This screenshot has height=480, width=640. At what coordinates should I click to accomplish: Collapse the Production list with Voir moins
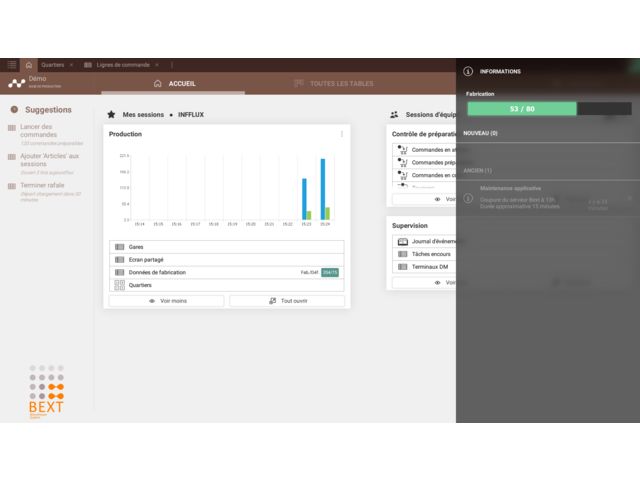click(167, 301)
